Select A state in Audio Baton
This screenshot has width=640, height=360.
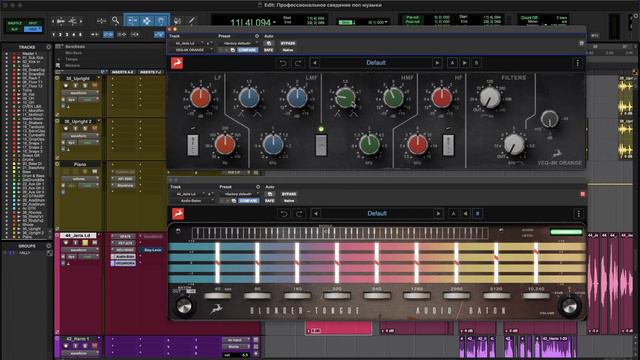453,213
